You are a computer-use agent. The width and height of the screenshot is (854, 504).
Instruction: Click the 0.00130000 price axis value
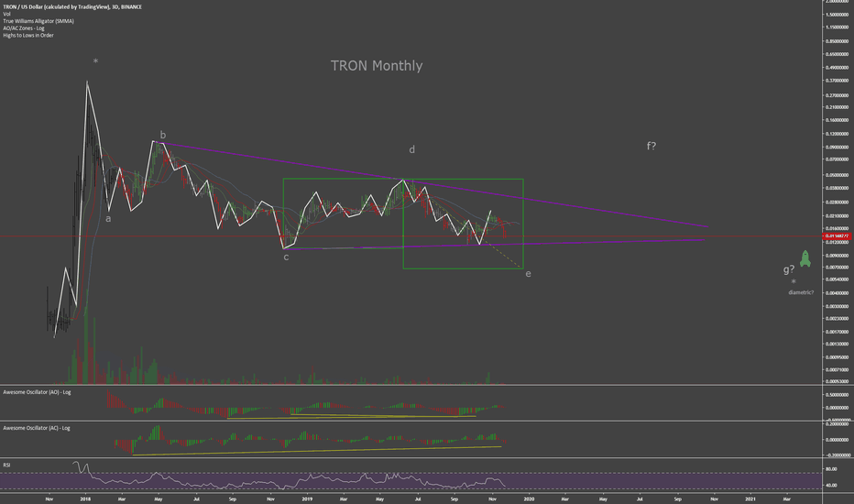[x=838, y=345]
